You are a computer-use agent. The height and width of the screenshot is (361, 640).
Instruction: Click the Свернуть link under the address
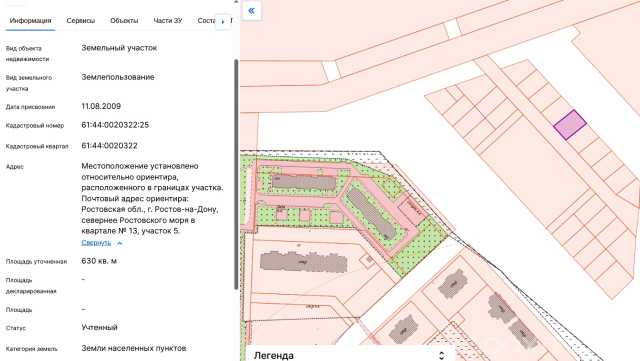coord(96,243)
